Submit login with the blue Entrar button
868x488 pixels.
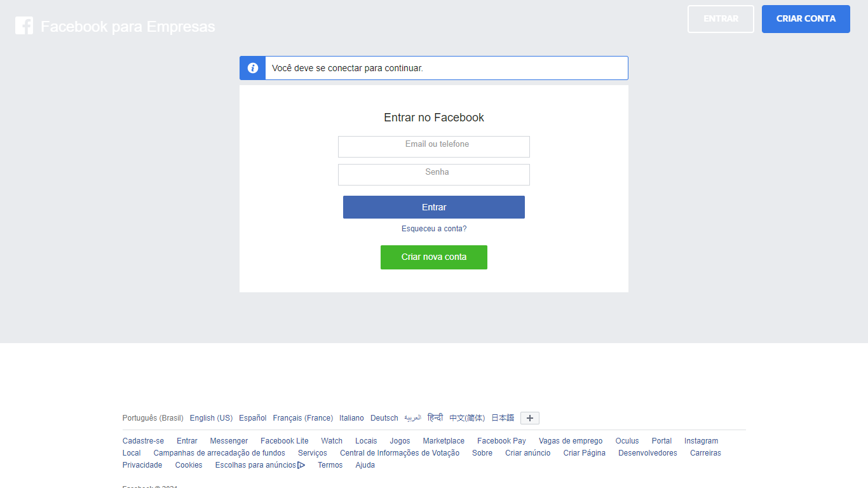(433, 207)
